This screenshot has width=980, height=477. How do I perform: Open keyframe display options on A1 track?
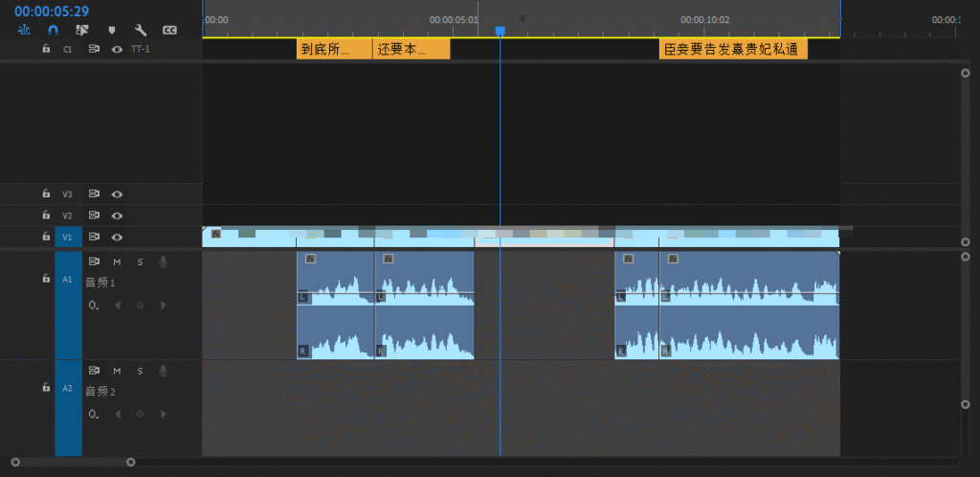point(93,305)
